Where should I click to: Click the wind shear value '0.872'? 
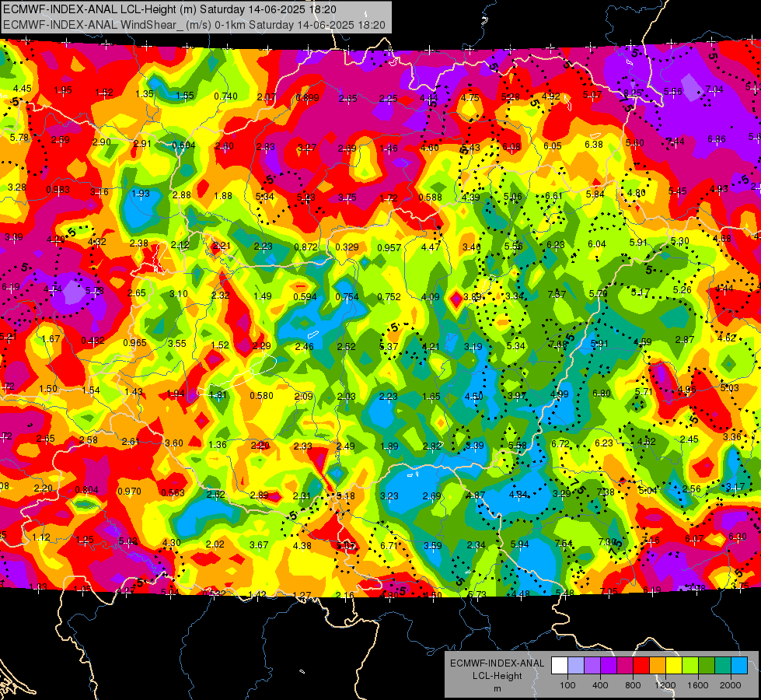[x=305, y=247]
